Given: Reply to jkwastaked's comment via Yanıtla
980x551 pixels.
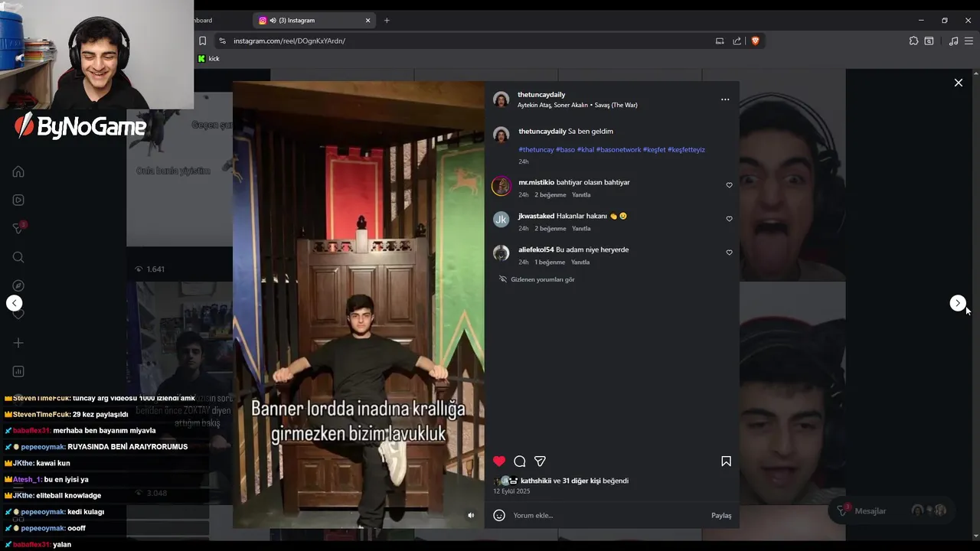Looking at the screenshot, I should point(581,228).
